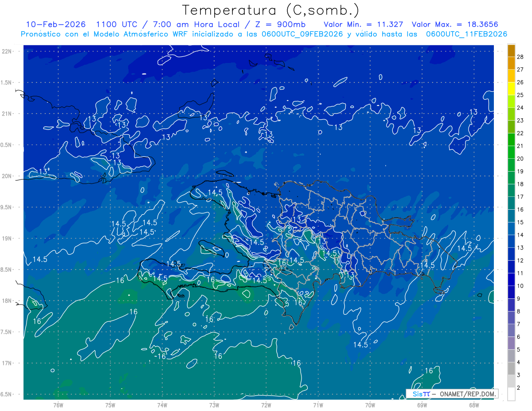Click the purple legend swatch between 6 and 5
This screenshot has width=532, height=411.
(x=511, y=343)
